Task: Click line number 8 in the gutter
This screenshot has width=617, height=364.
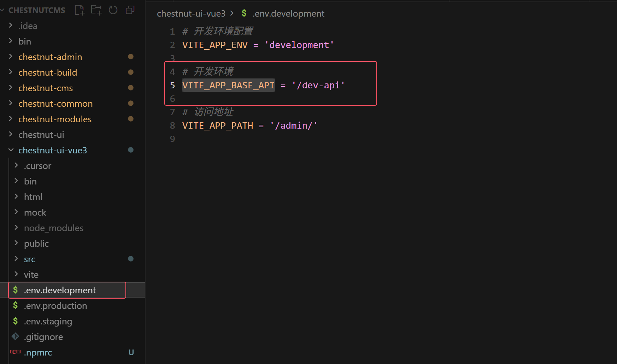Action: [x=172, y=126]
